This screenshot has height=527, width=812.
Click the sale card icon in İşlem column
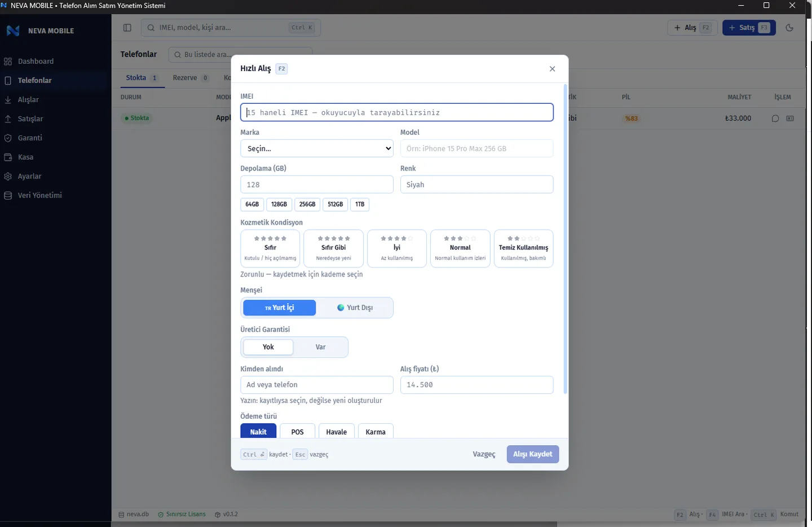[790, 118]
